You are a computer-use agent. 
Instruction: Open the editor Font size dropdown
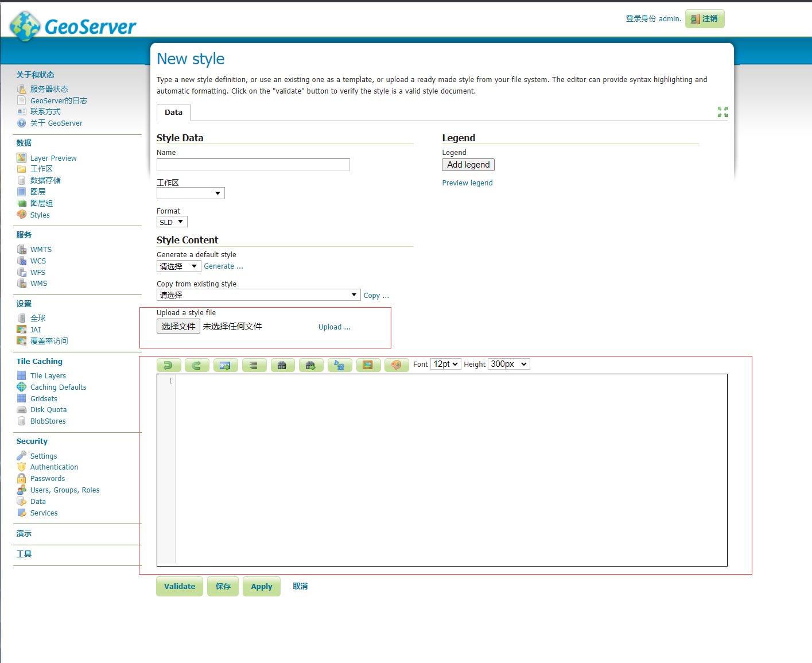pyautogui.click(x=445, y=365)
